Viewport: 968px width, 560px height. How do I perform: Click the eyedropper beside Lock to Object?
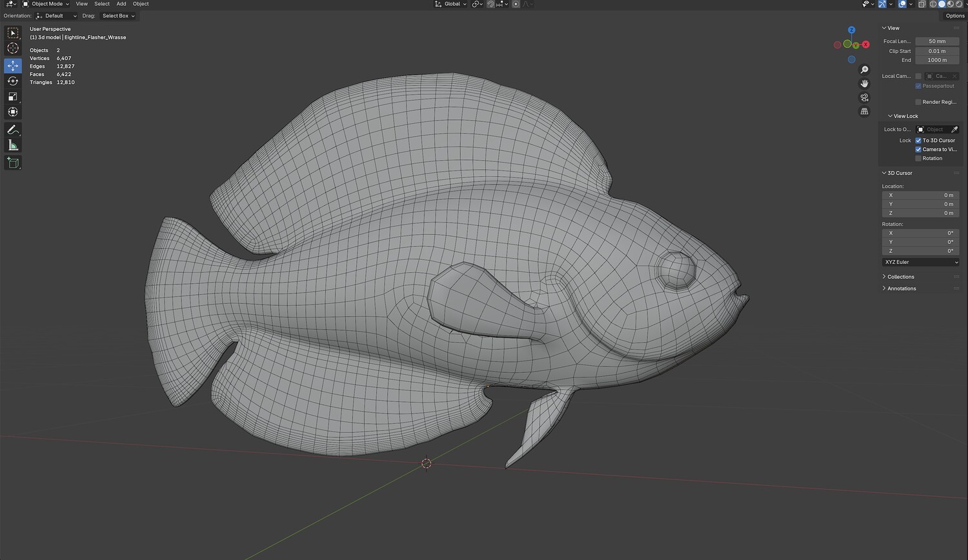click(954, 130)
